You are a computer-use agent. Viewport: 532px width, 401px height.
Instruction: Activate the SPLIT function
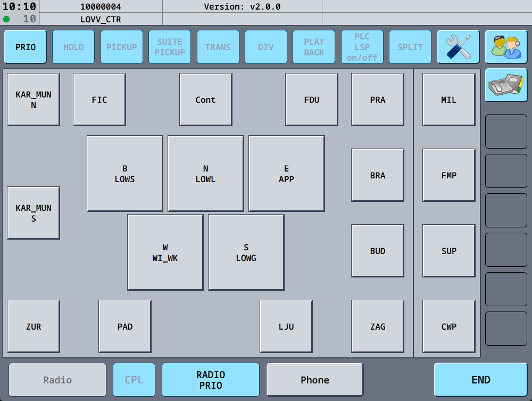[410, 46]
